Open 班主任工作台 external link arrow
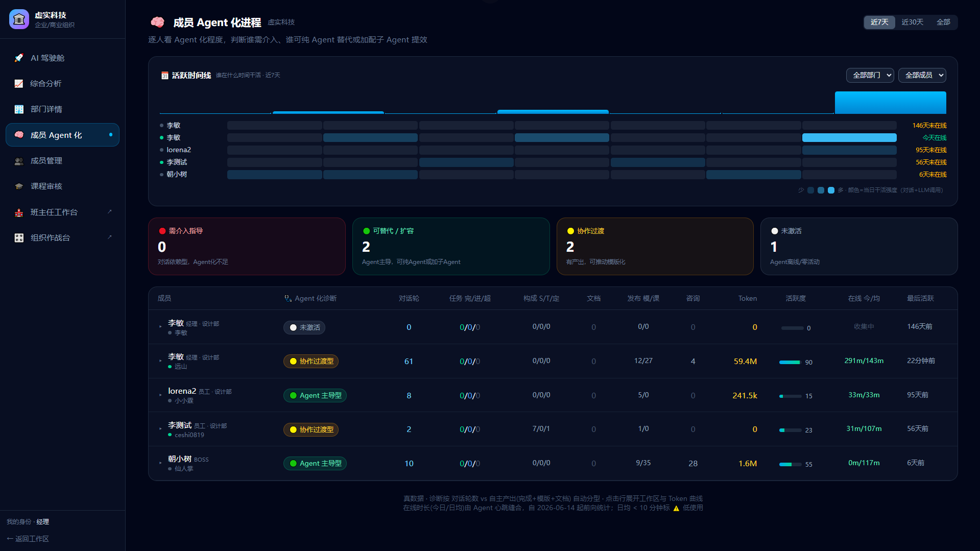Viewport: 980px width, 551px height. tap(109, 211)
